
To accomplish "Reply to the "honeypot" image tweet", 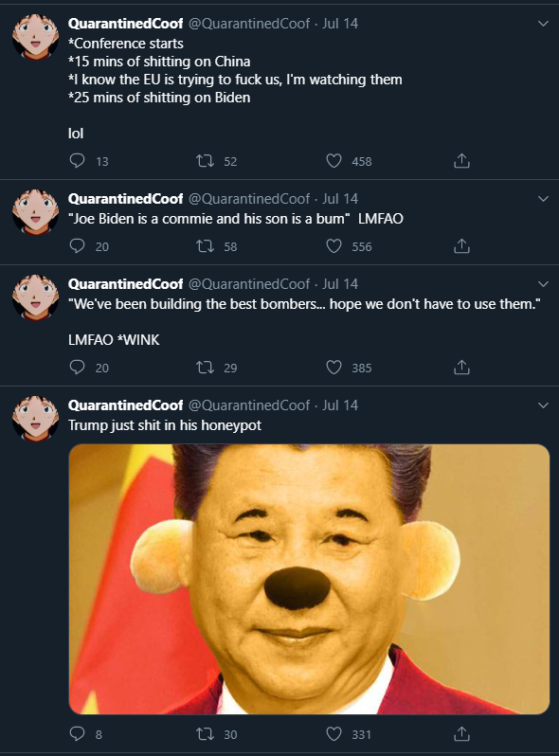I will coord(77,734).
